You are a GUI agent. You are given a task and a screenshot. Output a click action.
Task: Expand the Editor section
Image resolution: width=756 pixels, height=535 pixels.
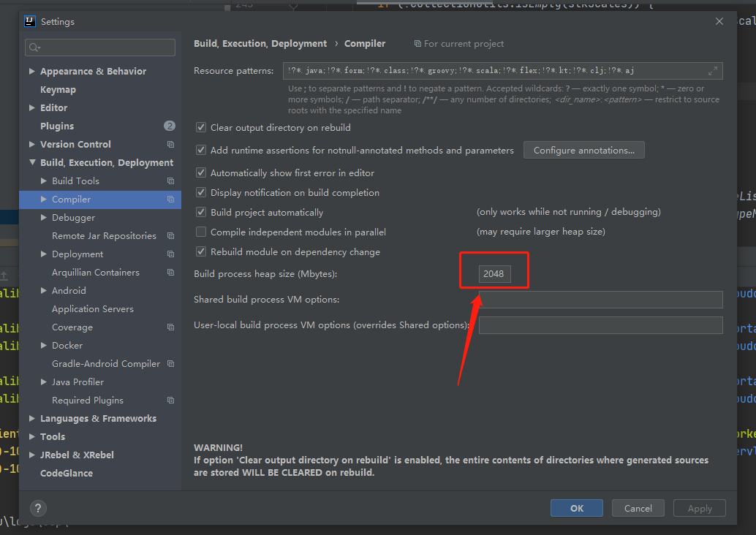pos(32,107)
